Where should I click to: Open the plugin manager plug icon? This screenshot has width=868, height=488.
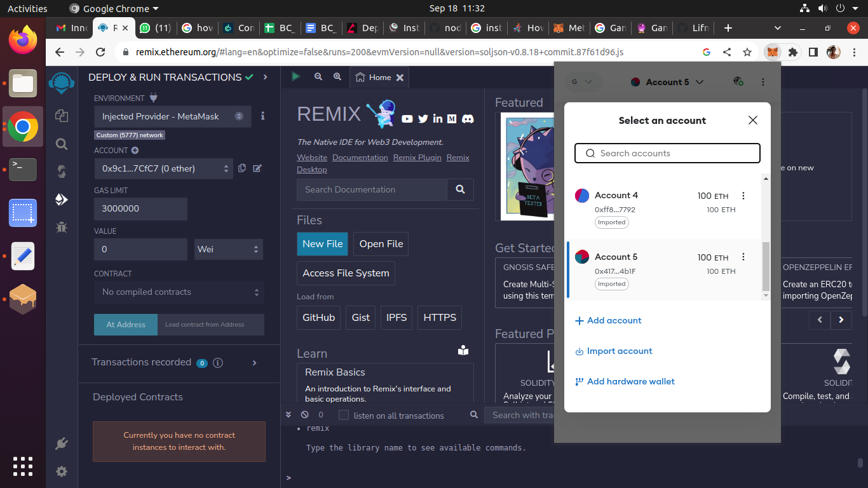coord(62,444)
